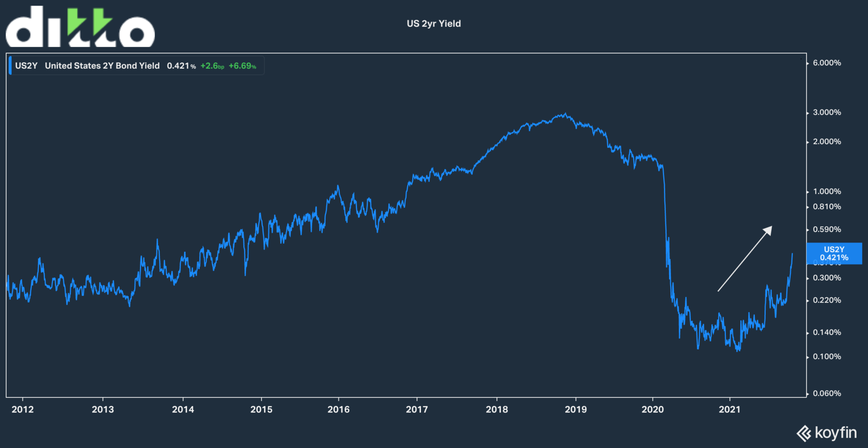This screenshot has width=868, height=448.
Task: Click the ditto logo
Action: tap(80, 27)
